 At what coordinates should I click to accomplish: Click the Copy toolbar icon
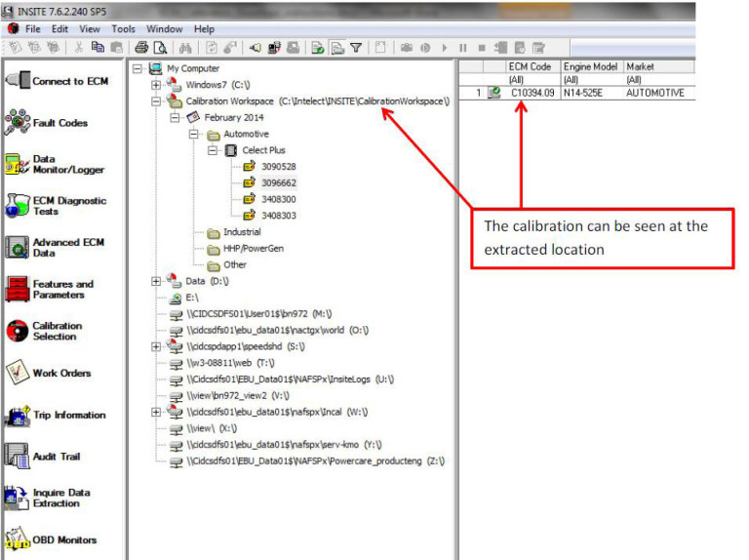(x=98, y=47)
